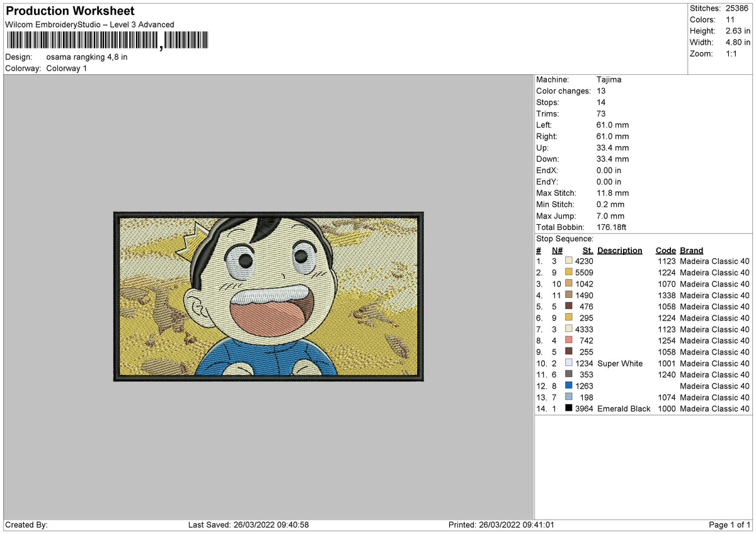The width and height of the screenshot is (756, 534).
Task: Select Min Stitch value 0.2 mm
Action: coord(610,205)
